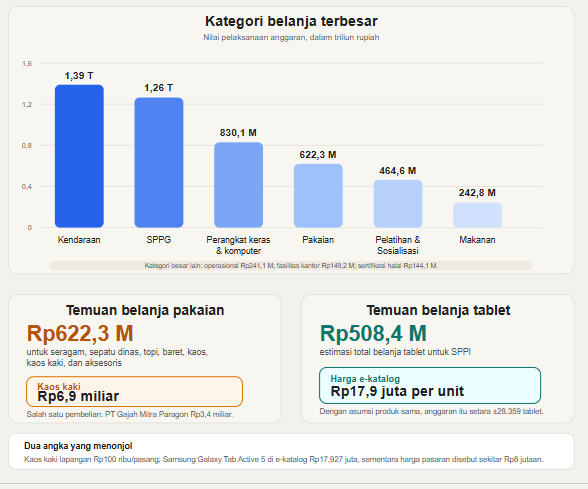The width and height of the screenshot is (588, 489).
Task: Click the Dua angka yang menonjol heading
Action: tap(78, 446)
